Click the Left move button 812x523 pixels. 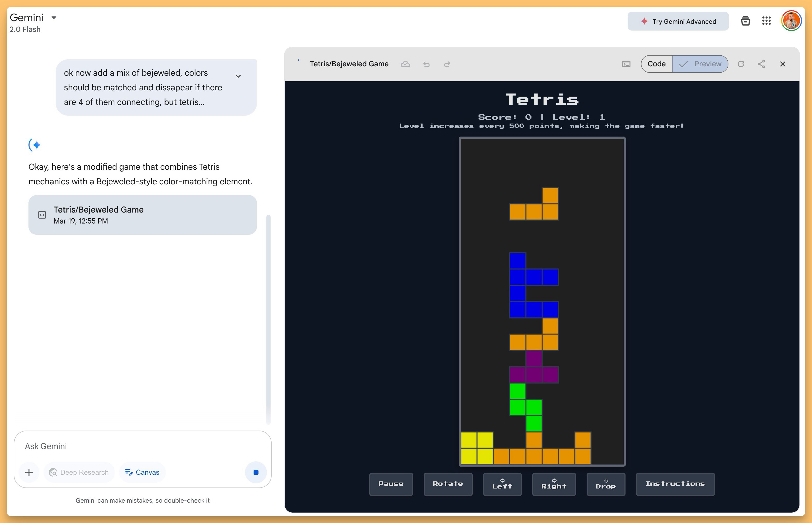502,484
